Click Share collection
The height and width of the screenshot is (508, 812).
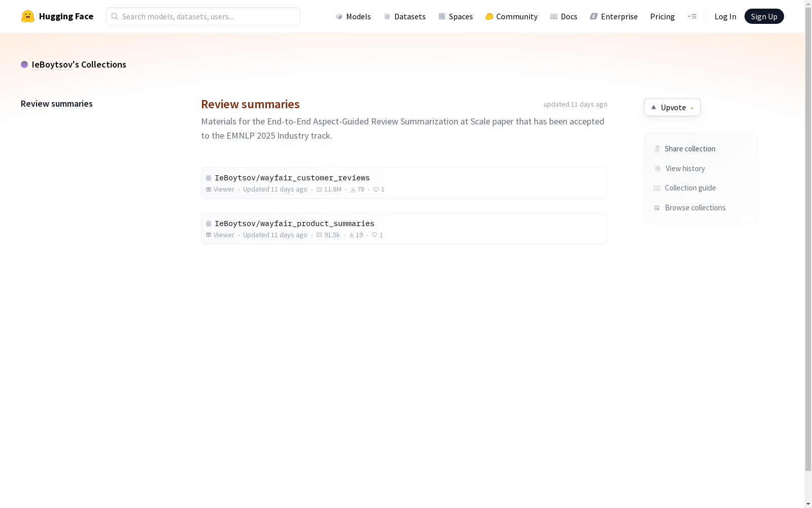(x=685, y=149)
